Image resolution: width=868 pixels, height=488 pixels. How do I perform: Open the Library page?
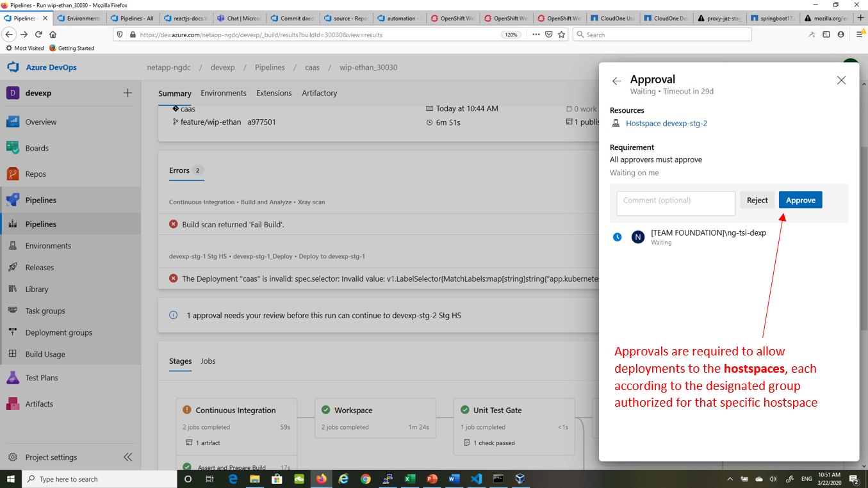[37, 289]
